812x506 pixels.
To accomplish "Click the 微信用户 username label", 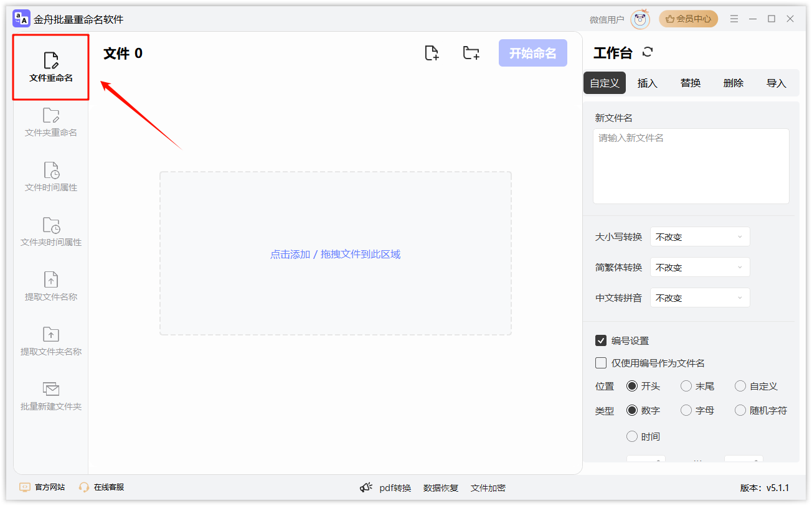I will click(607, 19).
